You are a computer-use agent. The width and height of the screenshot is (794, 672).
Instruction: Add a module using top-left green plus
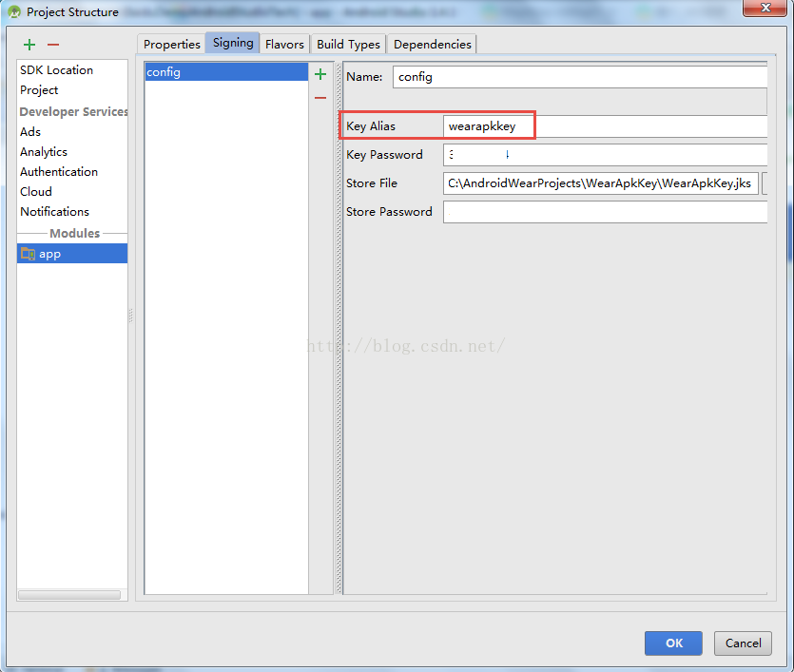tap(29, 44)
